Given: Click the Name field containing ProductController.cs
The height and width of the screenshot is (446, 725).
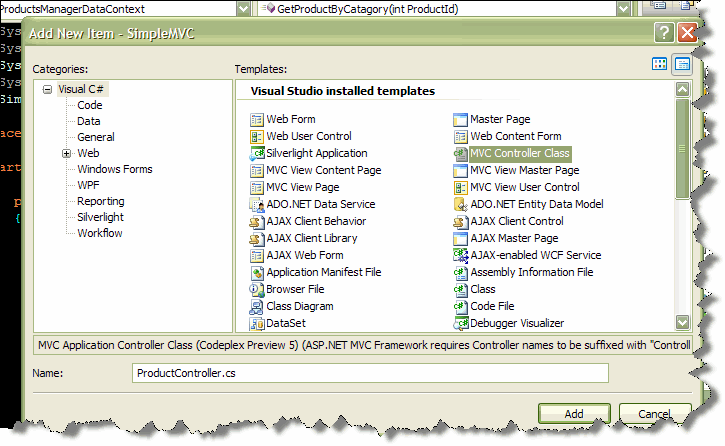Looking at the screenshot, I should tap(370, 373).
